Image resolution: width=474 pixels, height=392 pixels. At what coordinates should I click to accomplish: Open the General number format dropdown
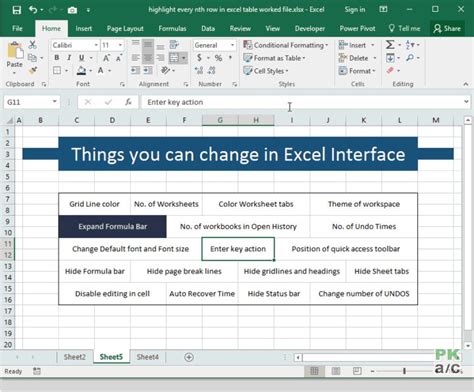tap(232, 45)
